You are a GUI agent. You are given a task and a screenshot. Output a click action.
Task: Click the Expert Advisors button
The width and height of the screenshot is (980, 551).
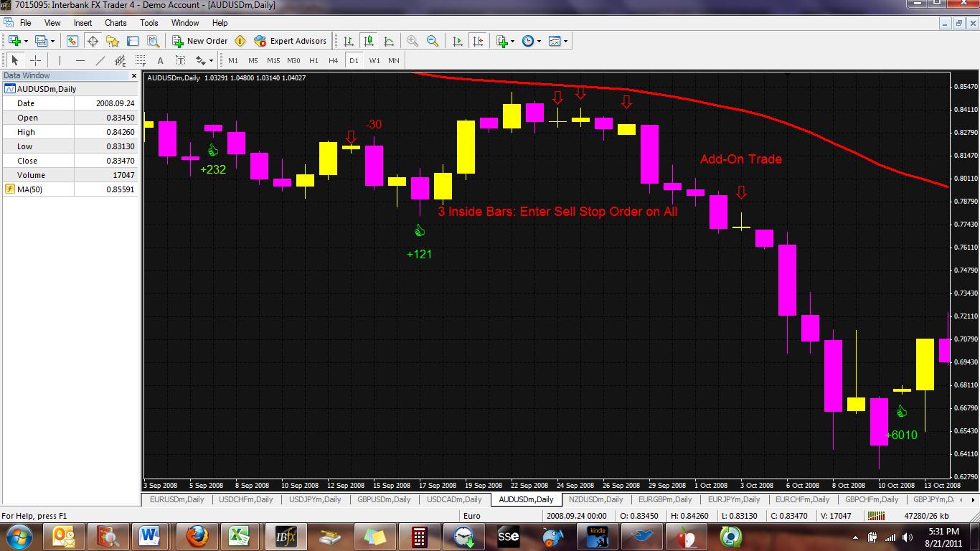point(290,41)
